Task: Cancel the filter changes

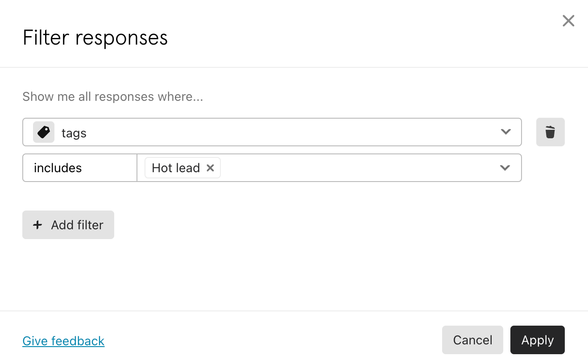Action: pyautogui.click(x=472, y=340)
